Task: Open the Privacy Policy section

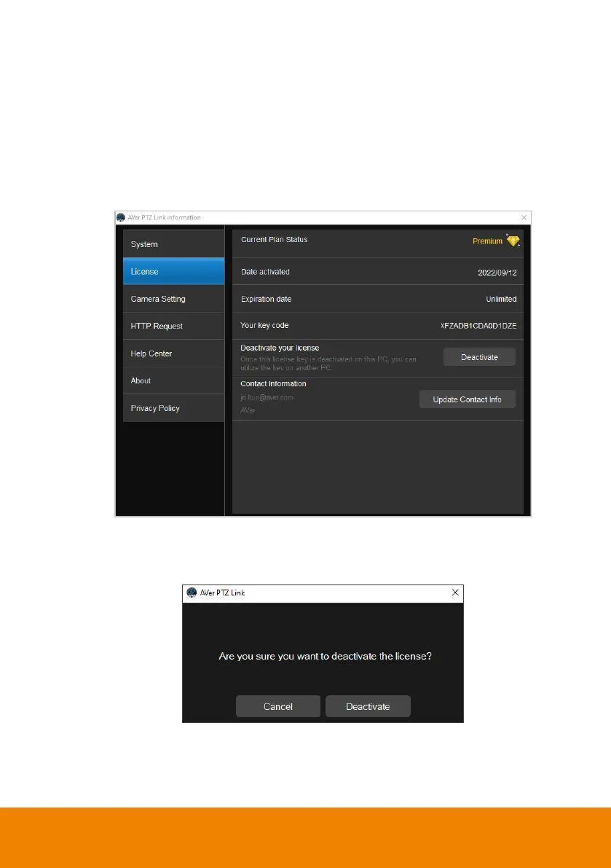Action: (173, 408)
